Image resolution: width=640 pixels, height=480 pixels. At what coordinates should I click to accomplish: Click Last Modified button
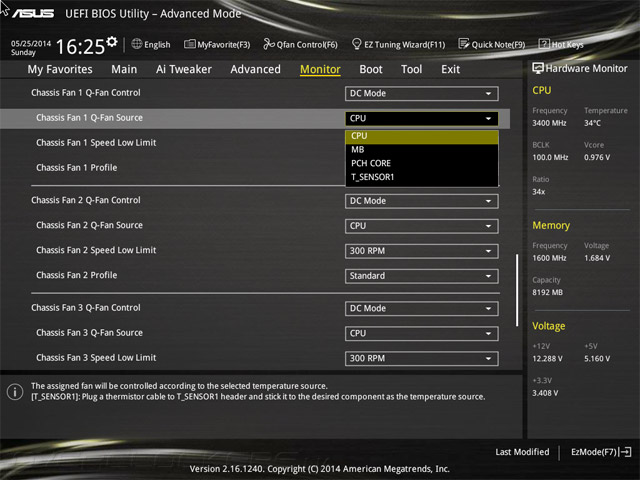[522, 452]
